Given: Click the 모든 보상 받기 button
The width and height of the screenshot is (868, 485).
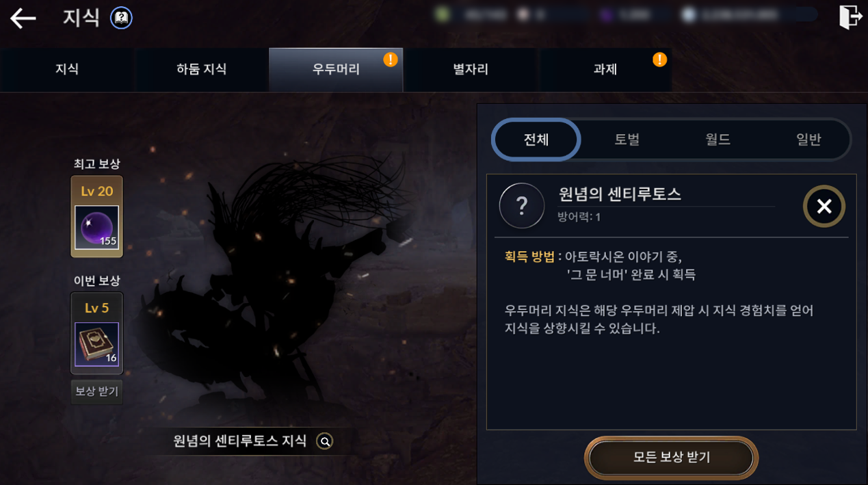Looking at the screenshot, I should tap(672, 458).
